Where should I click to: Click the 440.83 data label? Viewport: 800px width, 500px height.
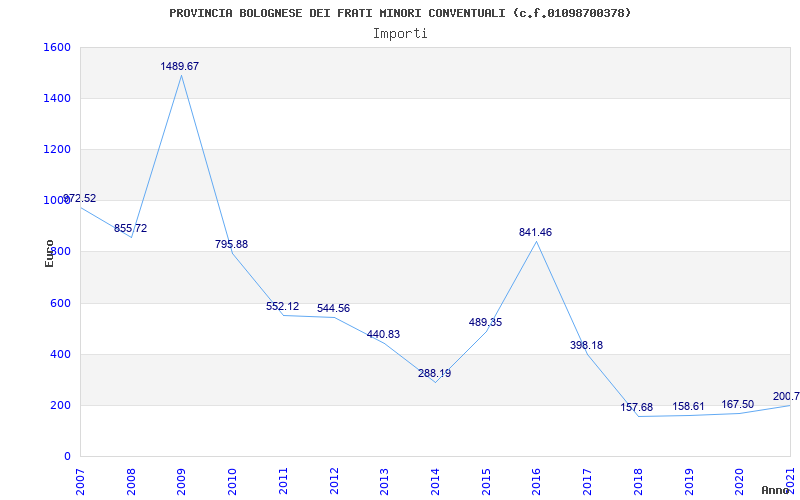click(383, 335)
